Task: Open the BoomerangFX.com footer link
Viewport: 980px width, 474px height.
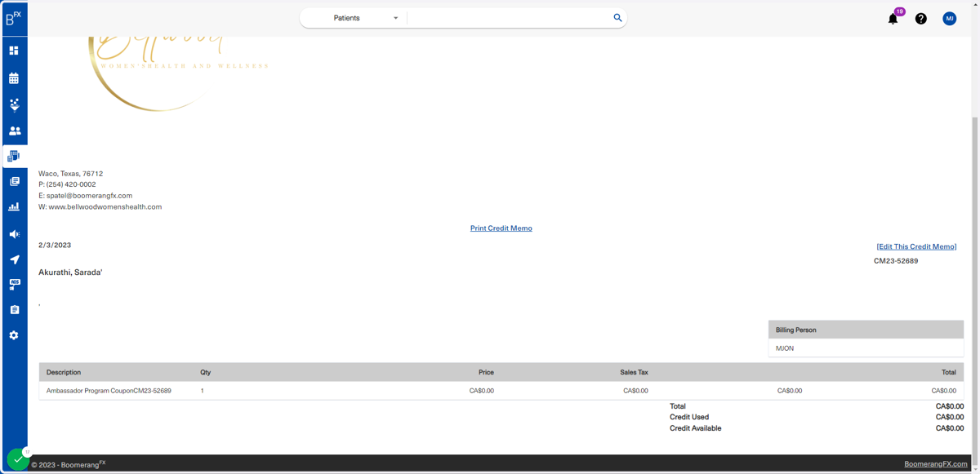Action: (x=936, y=464)
